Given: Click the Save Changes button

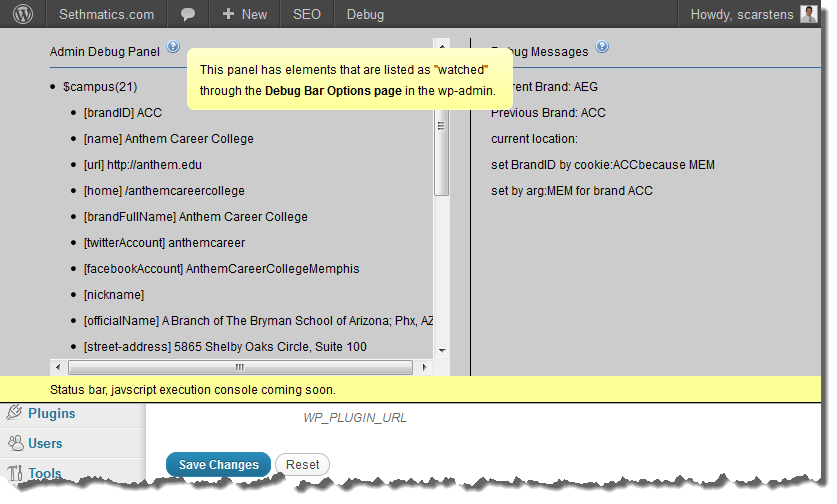Looking at the screenshot, I should 218,464.
